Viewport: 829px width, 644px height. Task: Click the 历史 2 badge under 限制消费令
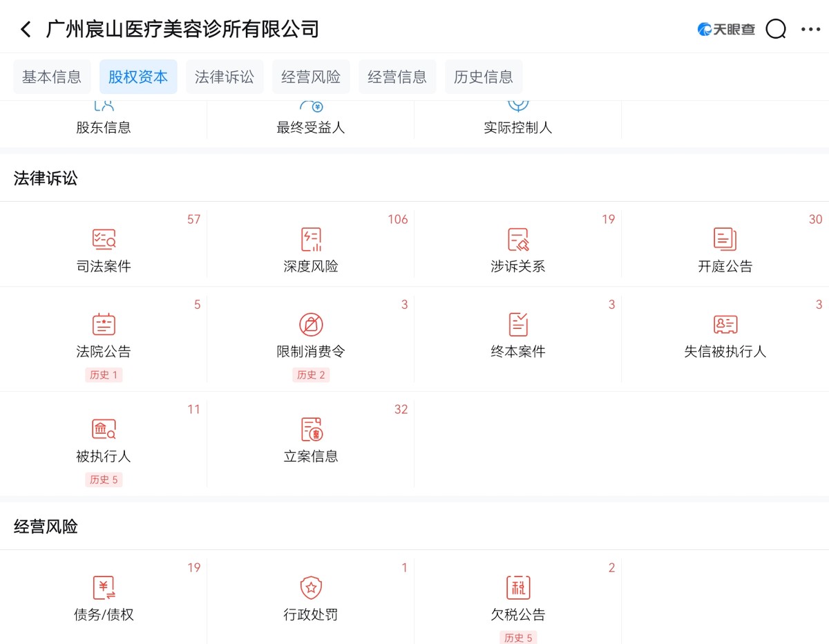(x=311, y=375)
